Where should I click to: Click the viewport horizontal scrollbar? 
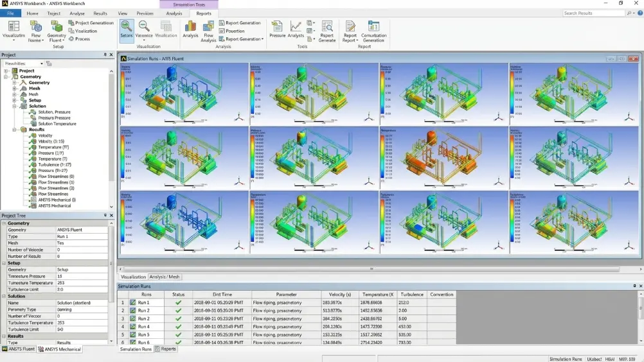(x=371, y=269)
